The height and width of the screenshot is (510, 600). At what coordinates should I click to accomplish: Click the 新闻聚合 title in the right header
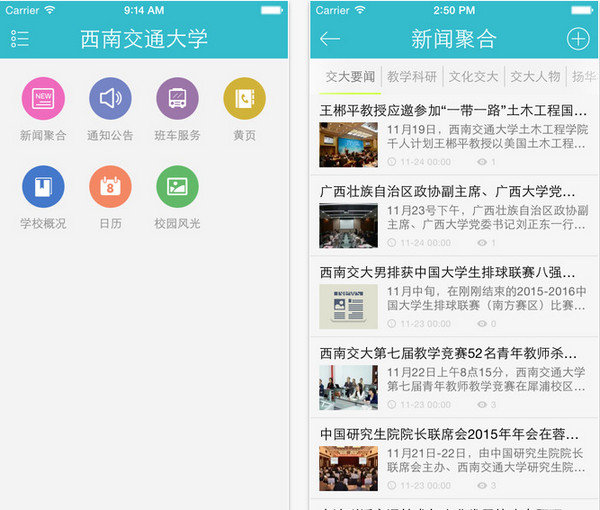454,39
